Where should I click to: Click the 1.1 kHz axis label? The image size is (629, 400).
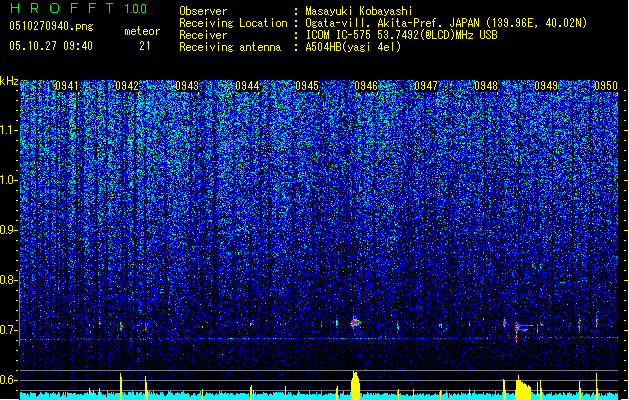9,130
